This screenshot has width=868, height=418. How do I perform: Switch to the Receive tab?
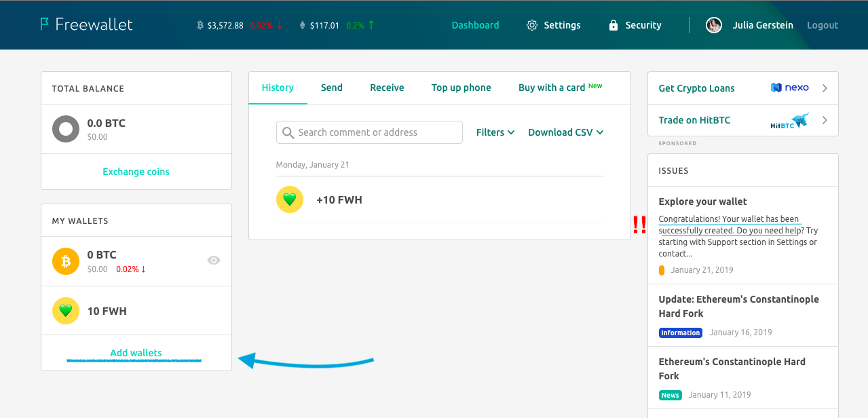click(387, 88)
